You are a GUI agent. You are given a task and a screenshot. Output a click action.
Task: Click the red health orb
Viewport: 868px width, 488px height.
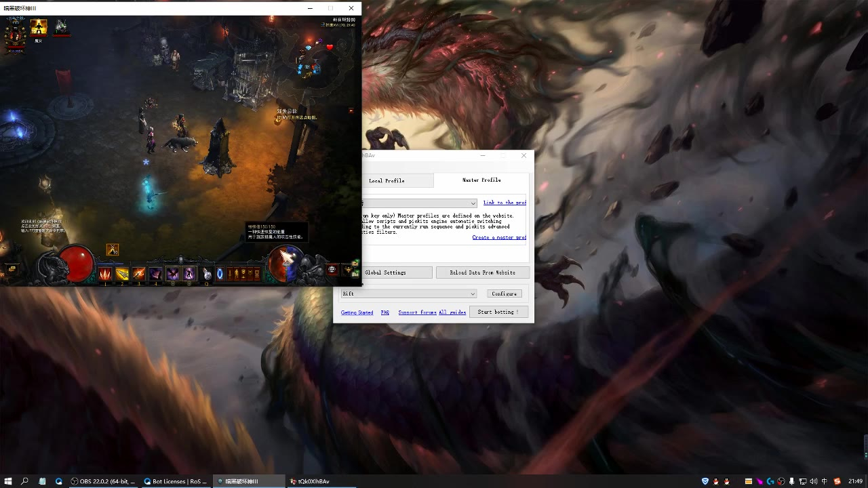tap(77, 262)
